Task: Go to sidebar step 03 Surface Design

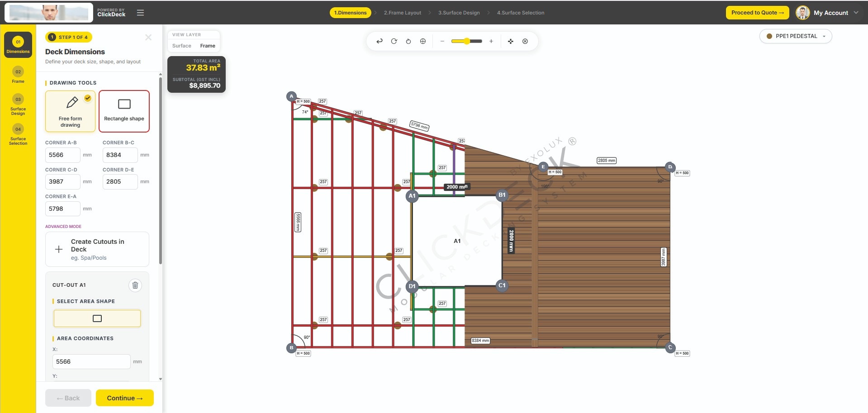Action: coord(18,104)
